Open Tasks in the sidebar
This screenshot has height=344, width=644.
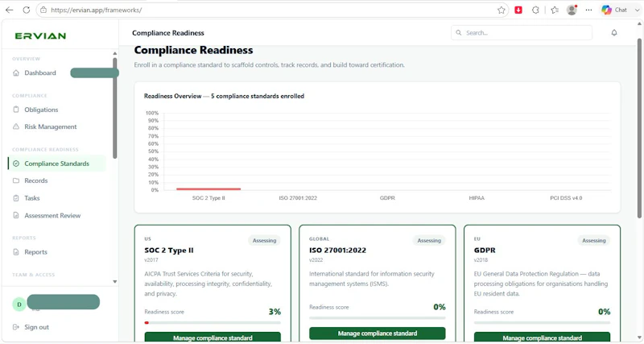pyautogui.click(x=32, y=198)
